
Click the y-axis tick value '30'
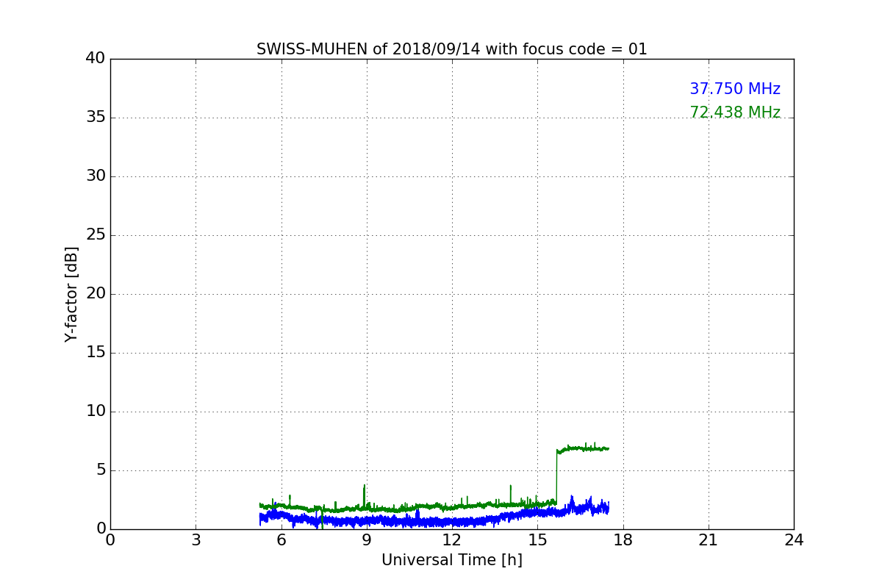tap(96, 176)
